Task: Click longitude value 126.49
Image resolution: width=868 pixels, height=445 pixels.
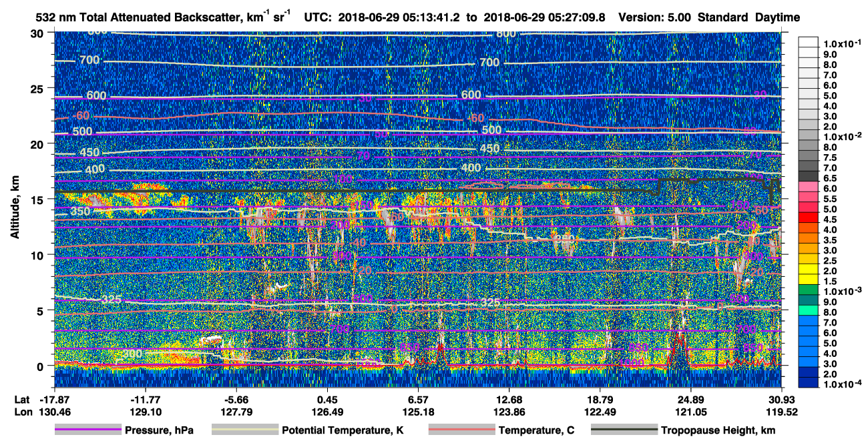Action: [x=327, y=411]
